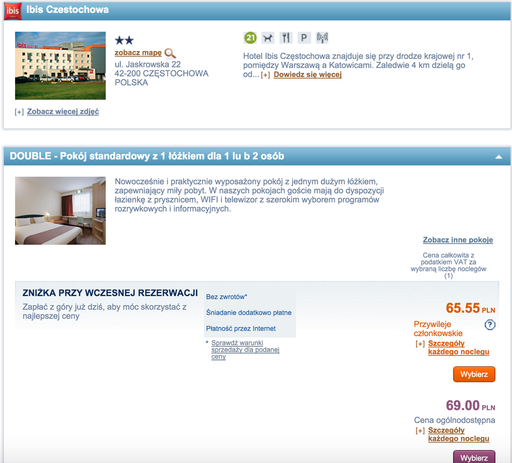
Task: Click the double room photo thumbnail
Action: click(x=60, y=211)
